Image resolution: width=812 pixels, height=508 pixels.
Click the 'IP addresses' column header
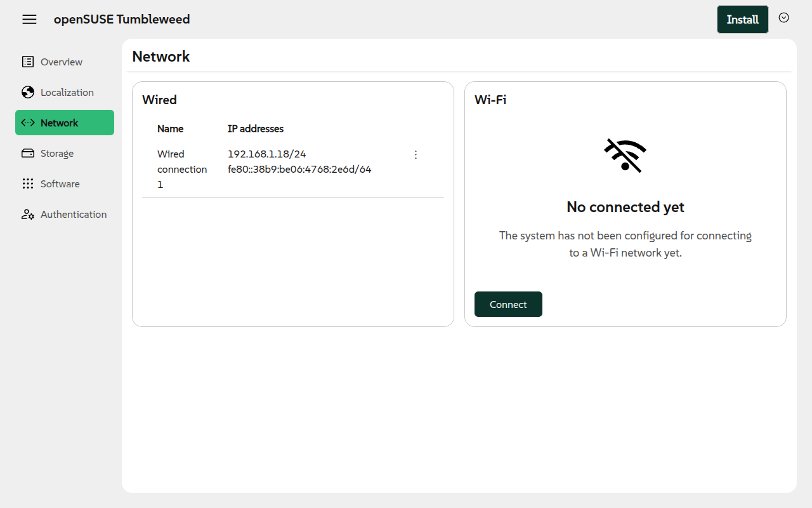(x=256, y=128)
